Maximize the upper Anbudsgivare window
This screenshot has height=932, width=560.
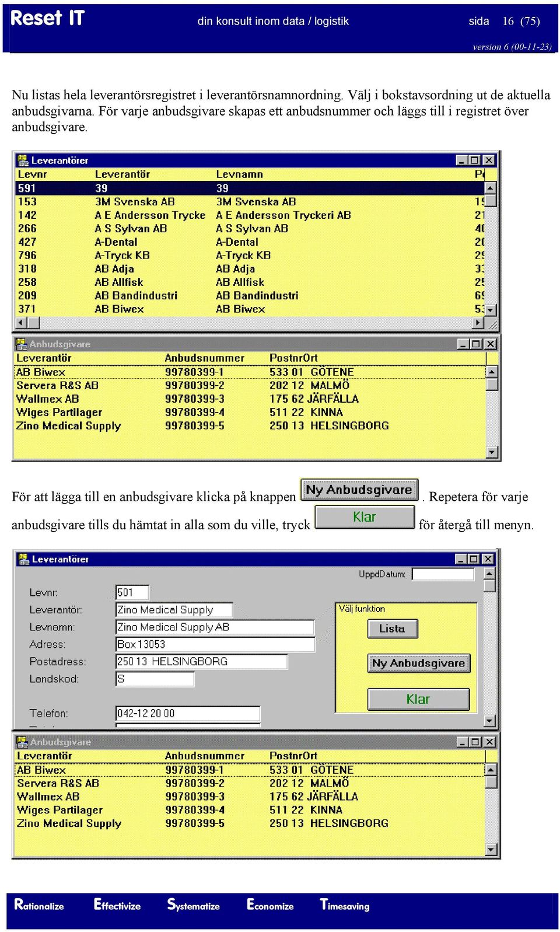[x=476, y=344]
